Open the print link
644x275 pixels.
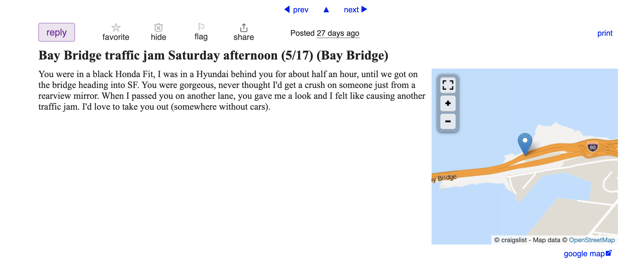tap(605, 33)
